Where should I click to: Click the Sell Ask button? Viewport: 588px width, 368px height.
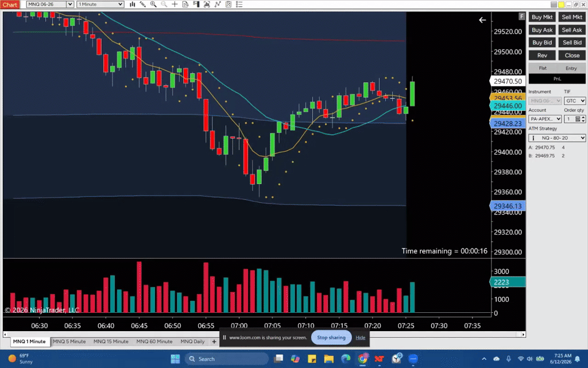pyautogui.click(x=572, y=30)
